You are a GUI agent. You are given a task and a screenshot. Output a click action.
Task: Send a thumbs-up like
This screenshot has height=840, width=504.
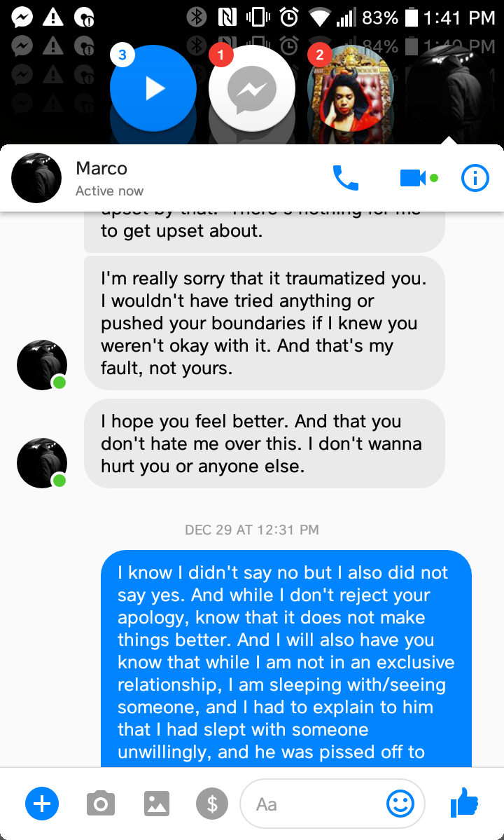(464, 802)
